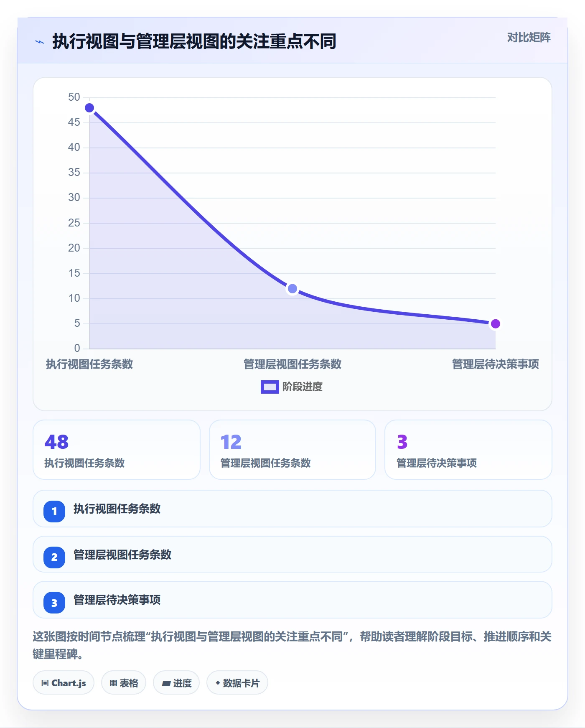Click the 对比矩阵 label in header
585x728 pixels.
click(x=529, y=38)
